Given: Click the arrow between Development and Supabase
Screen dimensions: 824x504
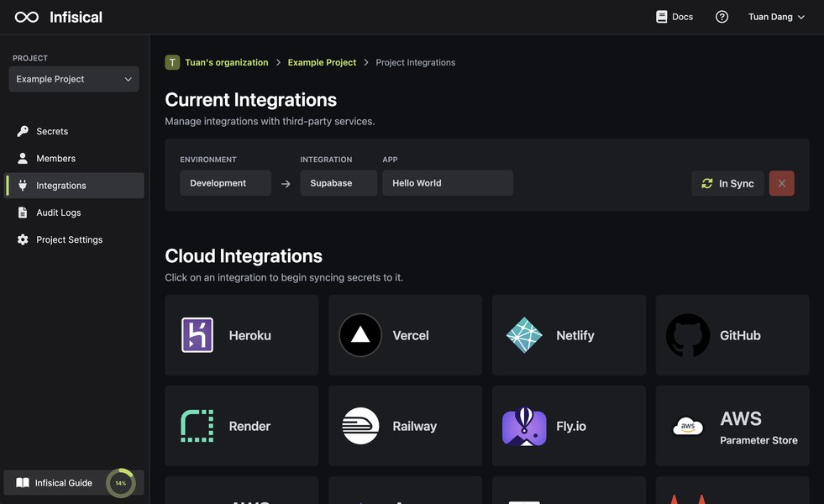Looking at the screenshot, I should tap(286, 184).
